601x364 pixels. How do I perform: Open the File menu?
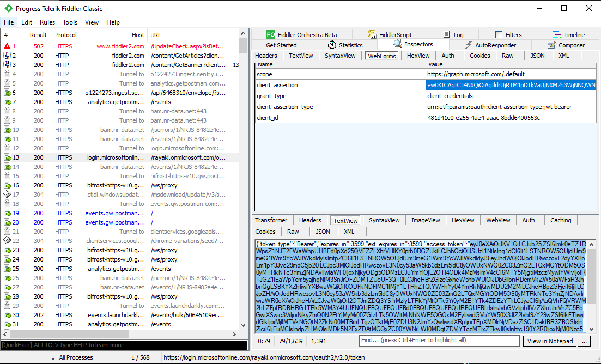coord(8,22)
